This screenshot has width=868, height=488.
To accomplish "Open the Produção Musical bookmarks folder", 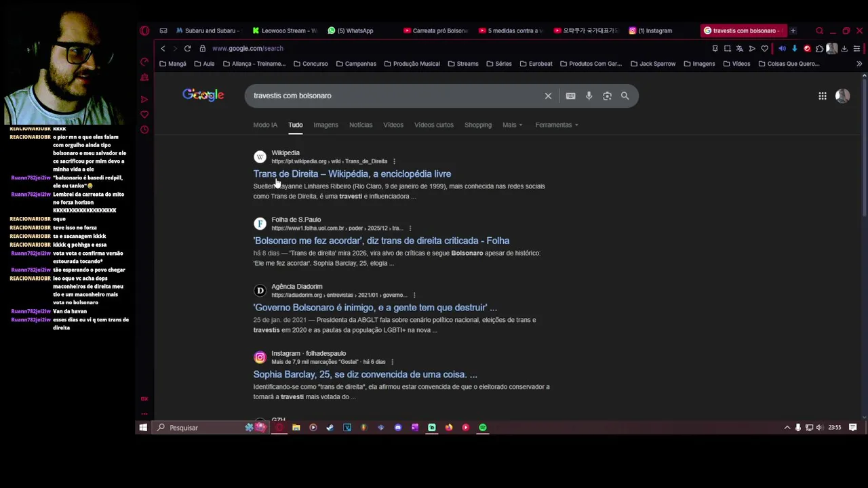I will pyautogui.click(x=412, y=64).
